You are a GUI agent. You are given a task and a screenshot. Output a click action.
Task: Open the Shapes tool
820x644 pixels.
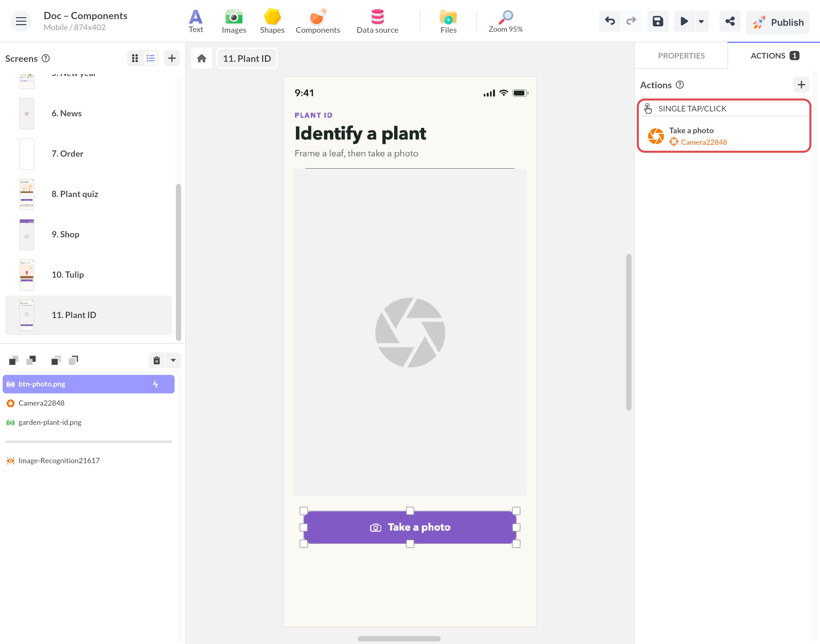point(272,21)
